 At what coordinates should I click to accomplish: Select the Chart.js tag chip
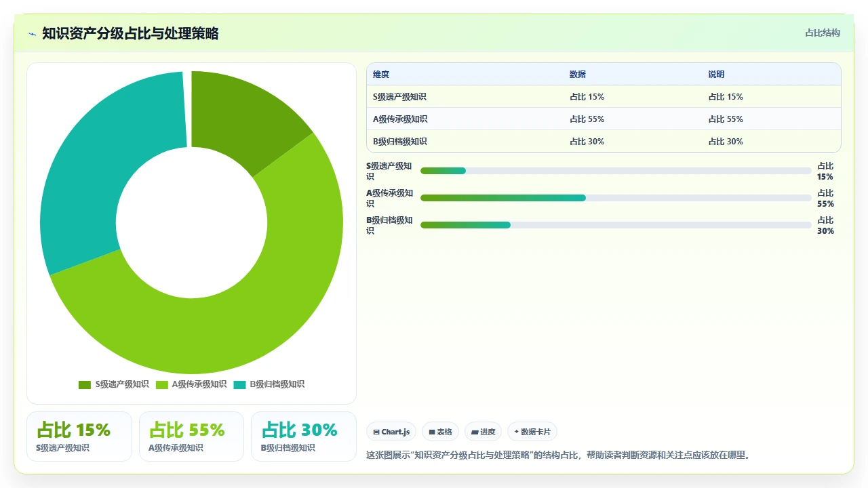(391, 432)
